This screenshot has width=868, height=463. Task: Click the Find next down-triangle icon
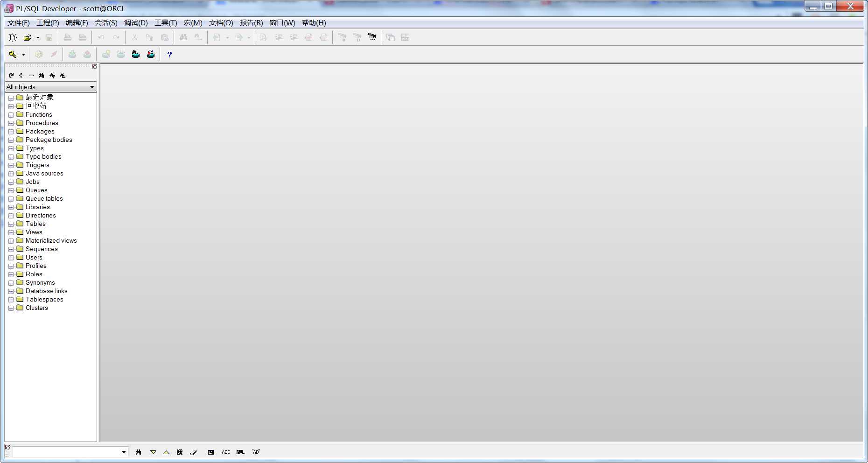[x=153, y=452]
